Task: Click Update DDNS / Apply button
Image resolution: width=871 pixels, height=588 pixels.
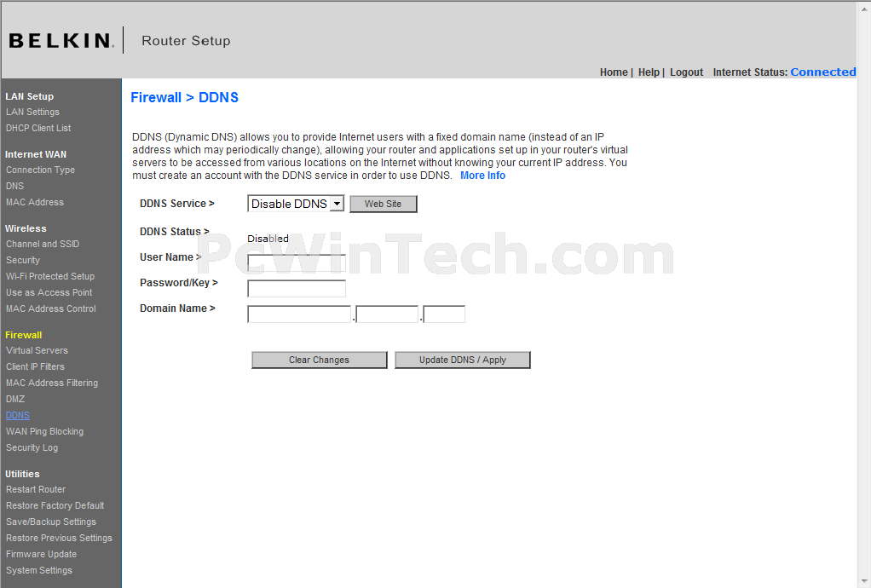Action: click(462, 360)
